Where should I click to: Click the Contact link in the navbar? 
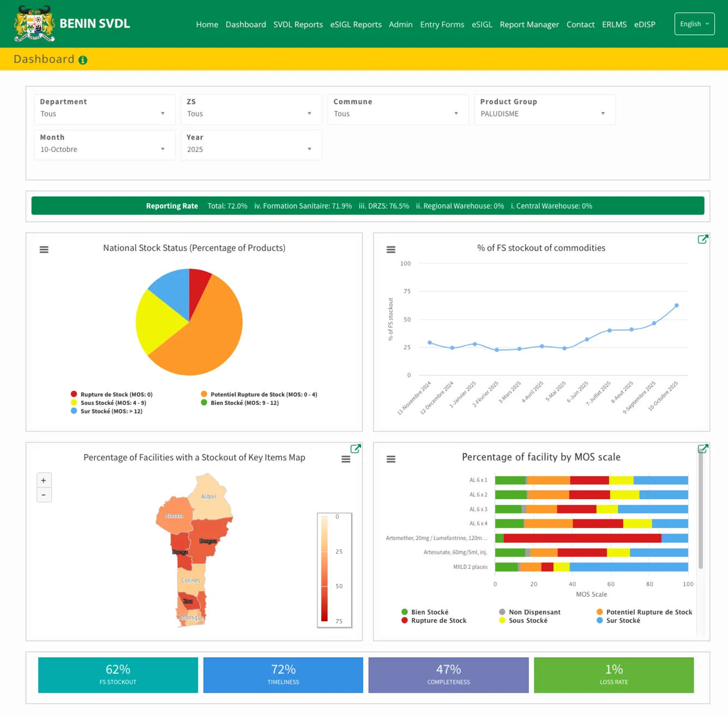click(580, 24)
